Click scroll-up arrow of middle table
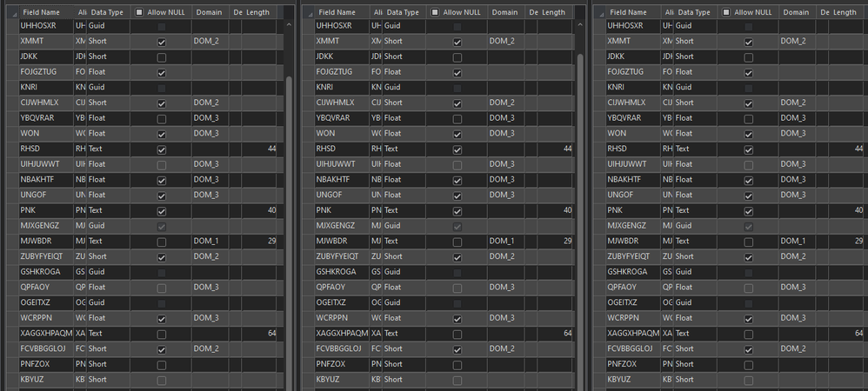The height and width of the screenshot is (391, 868). point(579,25)
